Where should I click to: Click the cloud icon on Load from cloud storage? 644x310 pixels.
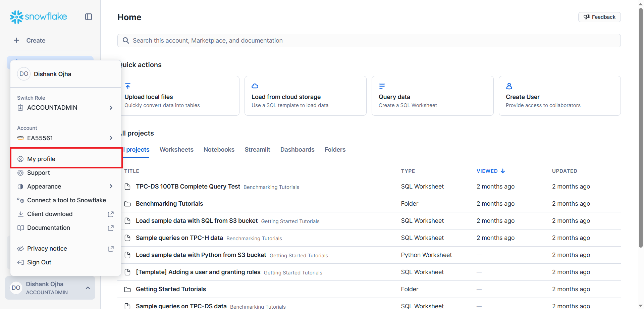click(255, 86)
